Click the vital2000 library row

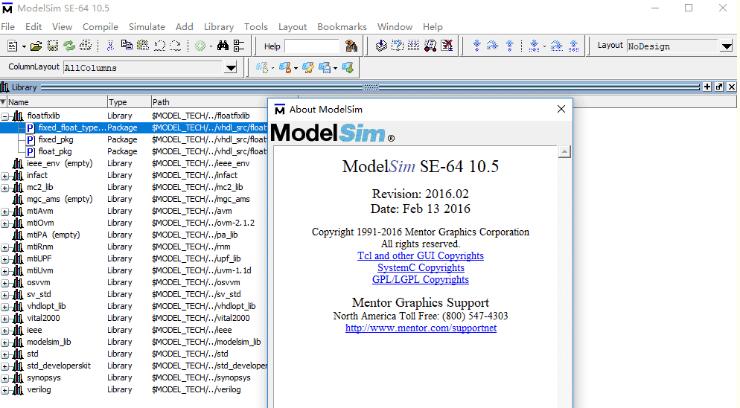pos(134,318)
